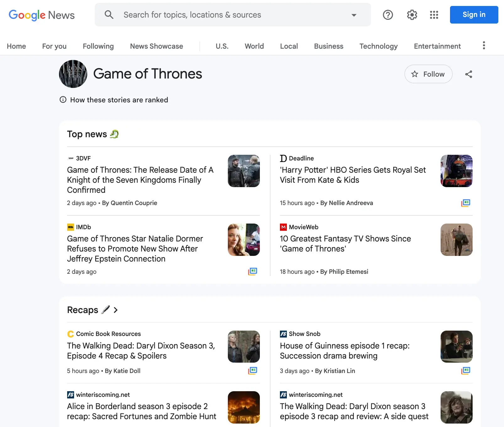Click byline By Nellie Andreeva
The image size is (504, 427).
click(346, 203)
